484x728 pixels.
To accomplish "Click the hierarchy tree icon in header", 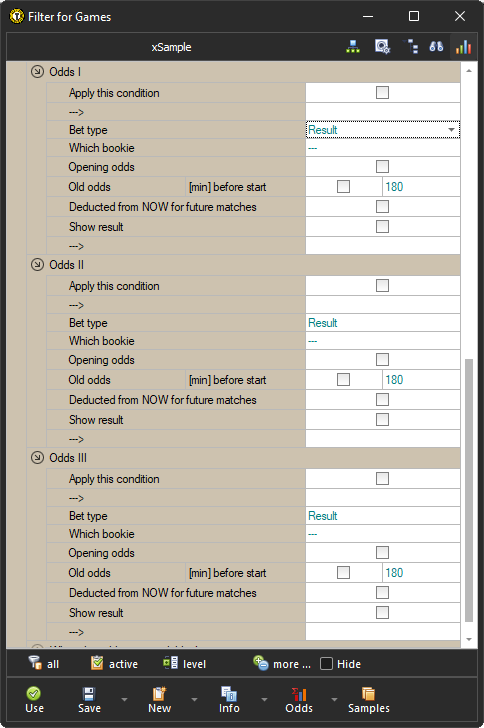I will pyautogui.click(x=411, y=46).
